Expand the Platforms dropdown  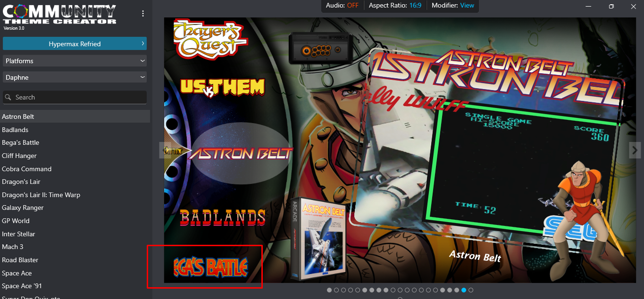(75, 61)
